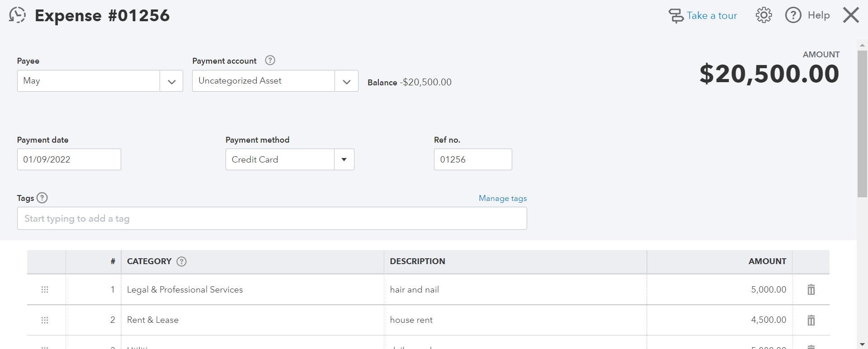This screenshot has height=349, width=868.
Task: Click the Payment account help icon
Action: pos(270,60)
